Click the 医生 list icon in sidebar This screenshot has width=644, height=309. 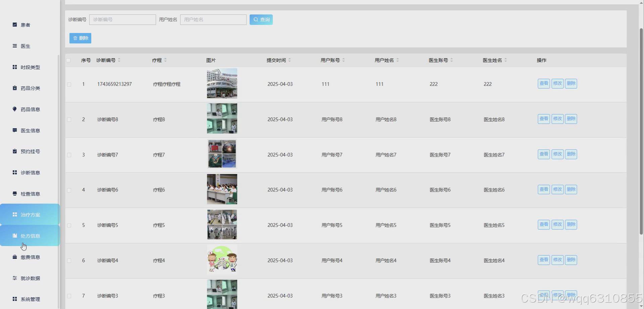tap(15, 46)
